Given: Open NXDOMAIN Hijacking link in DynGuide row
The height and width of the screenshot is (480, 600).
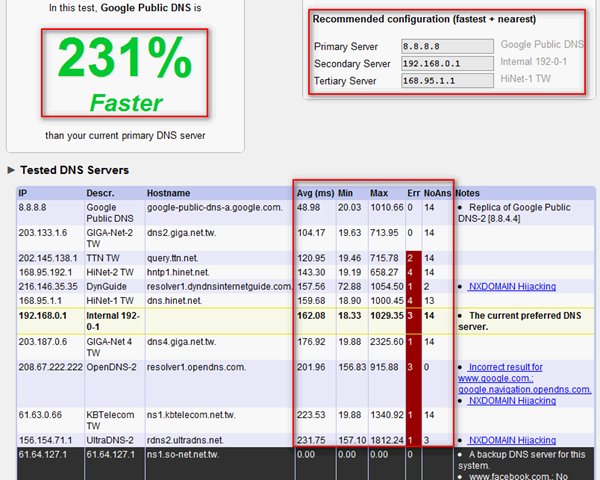Looking at the screenshot, I should [x=511, y=286].
